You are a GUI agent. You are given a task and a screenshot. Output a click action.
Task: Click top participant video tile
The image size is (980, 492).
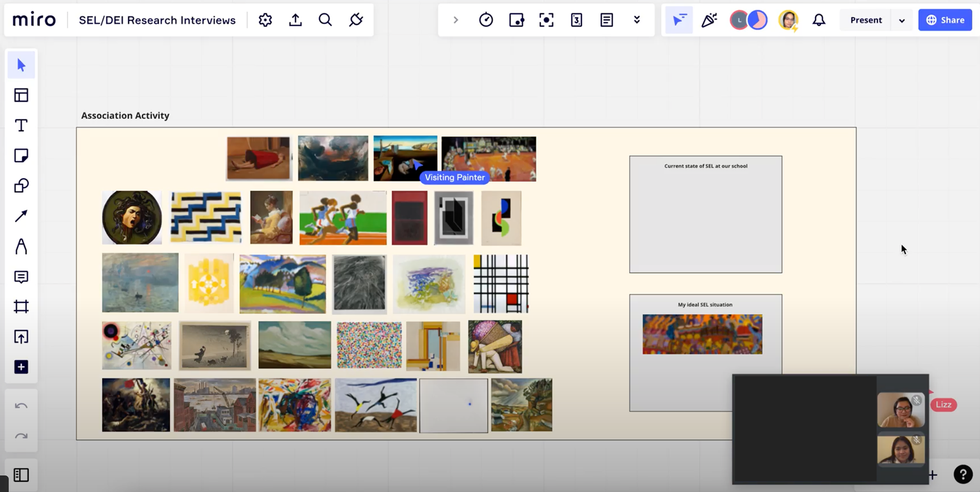point(901,410)
